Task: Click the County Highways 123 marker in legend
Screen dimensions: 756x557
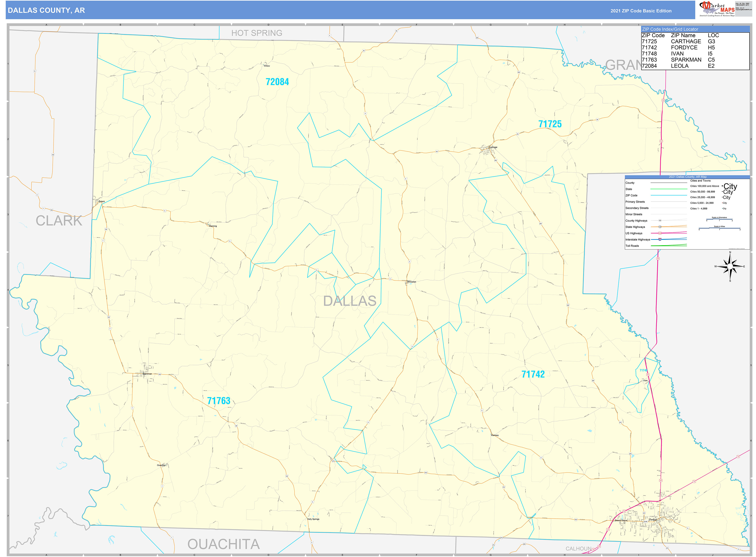Action: (660, 220)
